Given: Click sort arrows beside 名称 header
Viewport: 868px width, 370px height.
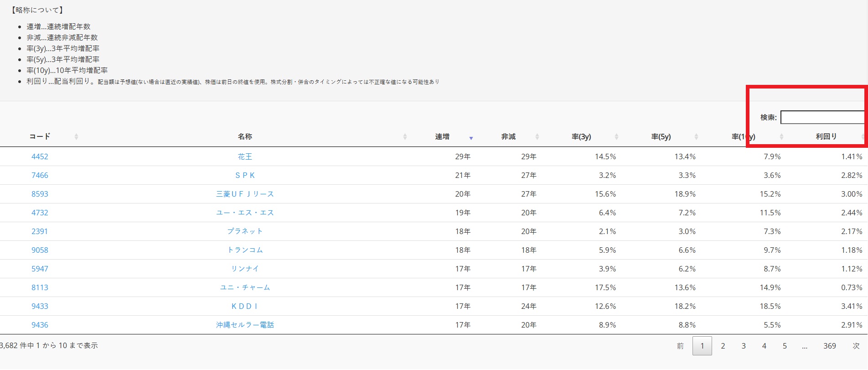Looking at the screenshot, I should tap(405, 137).
